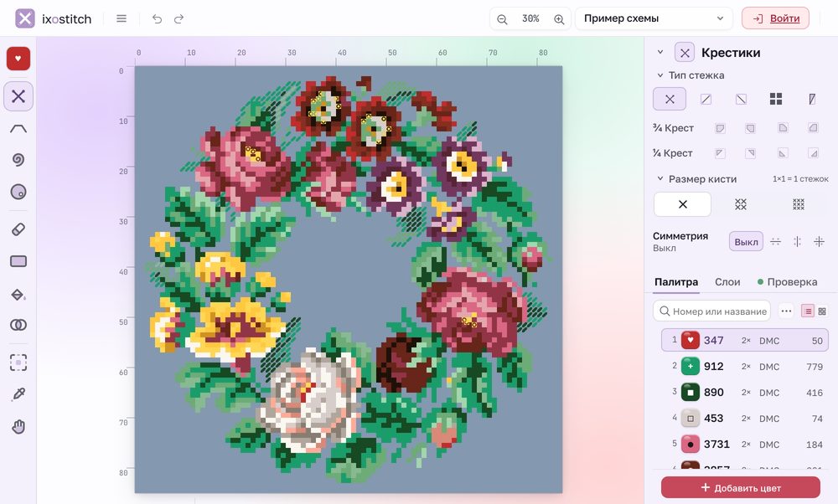Image resolution: width=838 pixels, height=504 pixels.
Task: Set brush size to 1×1 single stitch
Action: pos(682,204)
